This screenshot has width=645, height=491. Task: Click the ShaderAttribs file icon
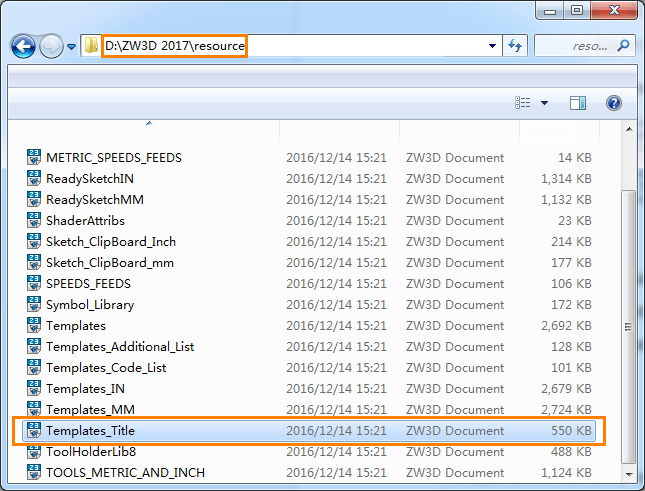[34, 220]
